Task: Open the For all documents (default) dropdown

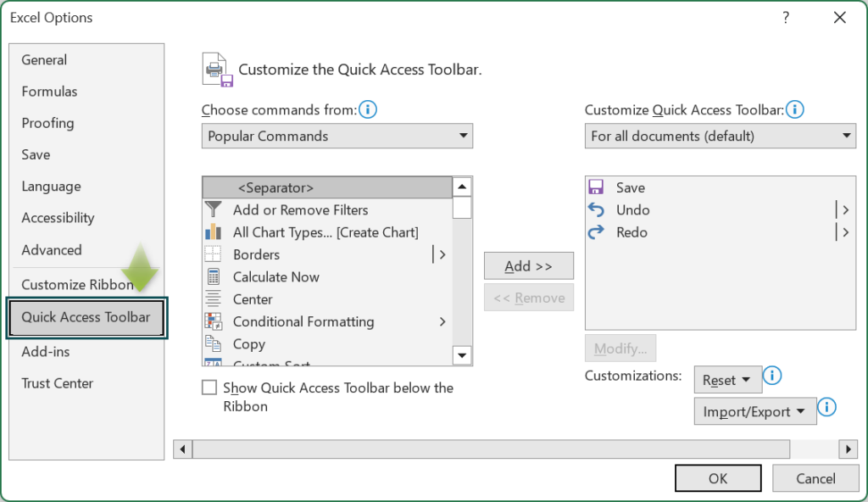Action: click(x=721, y=136)
